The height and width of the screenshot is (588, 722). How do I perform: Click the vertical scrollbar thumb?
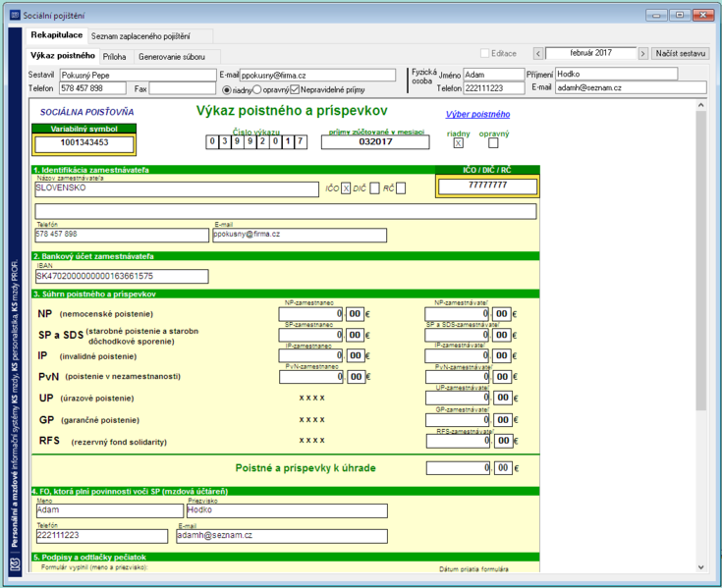(700, 260)
